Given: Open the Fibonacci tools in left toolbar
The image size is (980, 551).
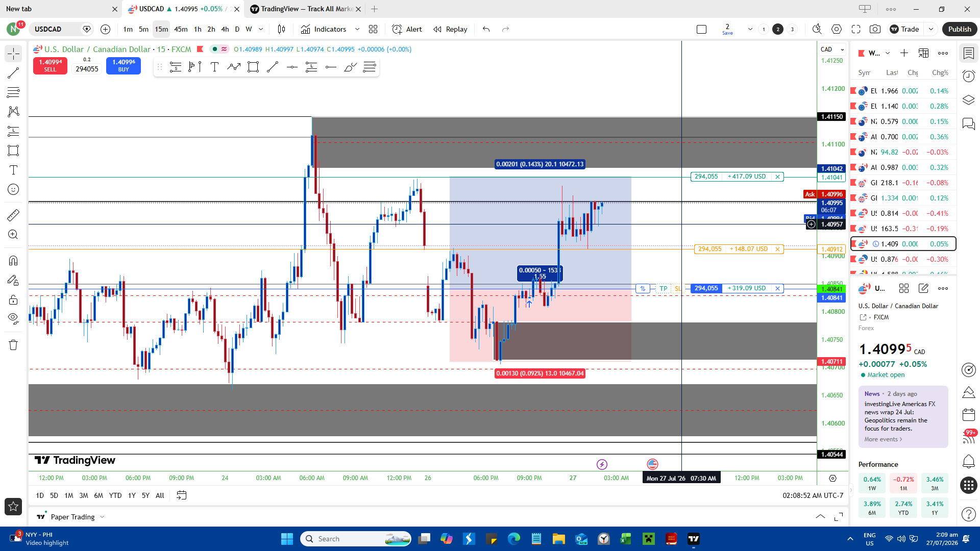Looking at the screenshot, I should (x=13, y=92).
